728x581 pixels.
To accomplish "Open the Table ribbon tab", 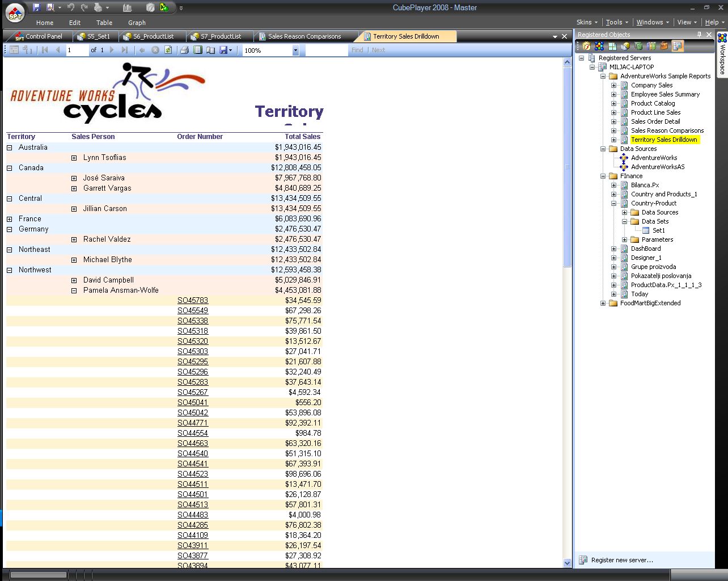I will 104,23.
